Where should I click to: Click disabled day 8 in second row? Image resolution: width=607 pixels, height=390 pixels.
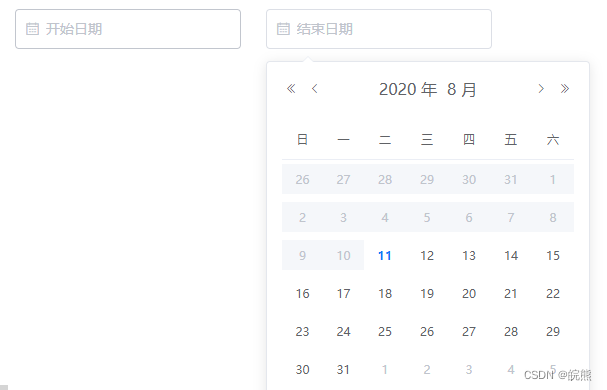(x=553, y=218)
